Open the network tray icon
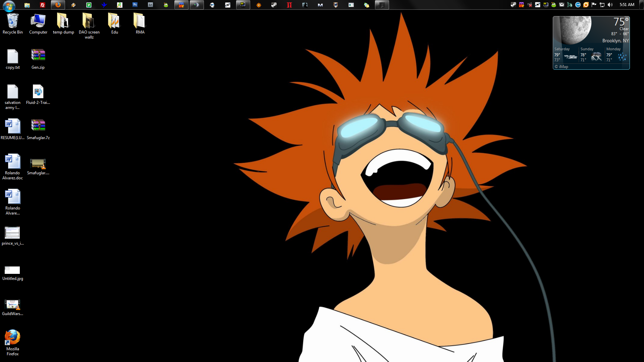The width and height of the screenshot is (644, 362). click(602, 5)
